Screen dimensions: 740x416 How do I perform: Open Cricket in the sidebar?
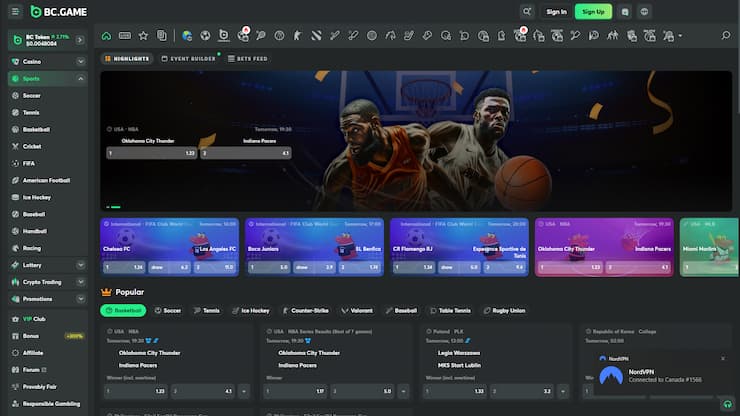[47, 147]
